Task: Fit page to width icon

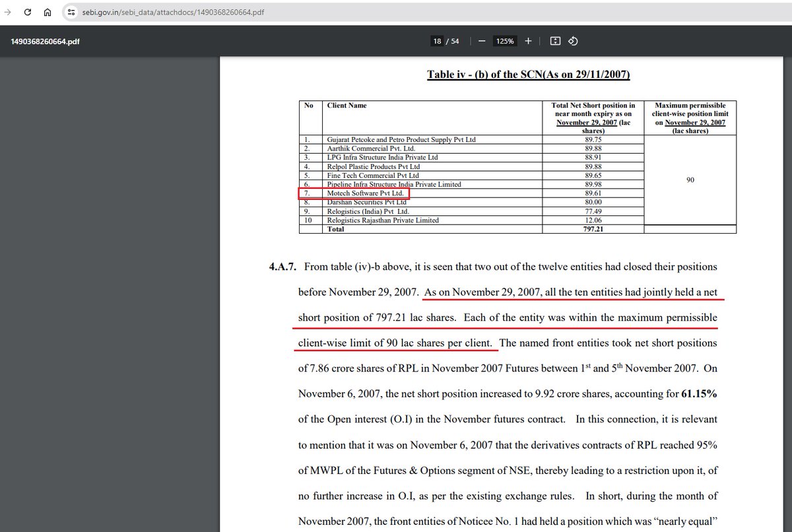Action: coord(555,41)
